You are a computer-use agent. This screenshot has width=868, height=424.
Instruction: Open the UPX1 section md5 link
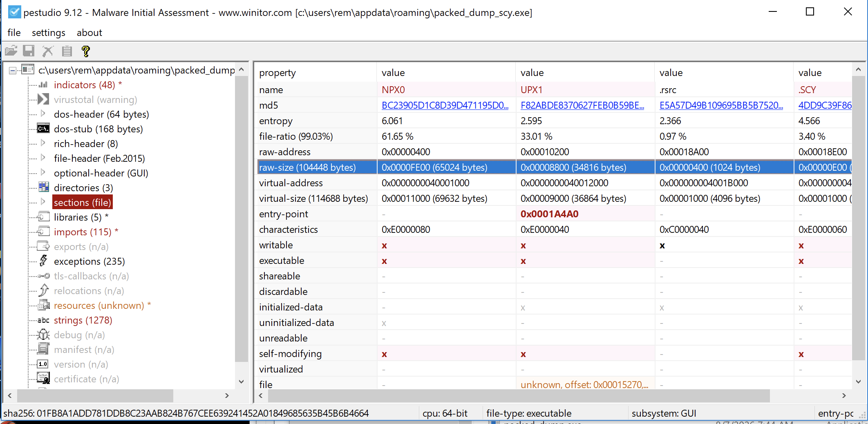coord(582,105)
